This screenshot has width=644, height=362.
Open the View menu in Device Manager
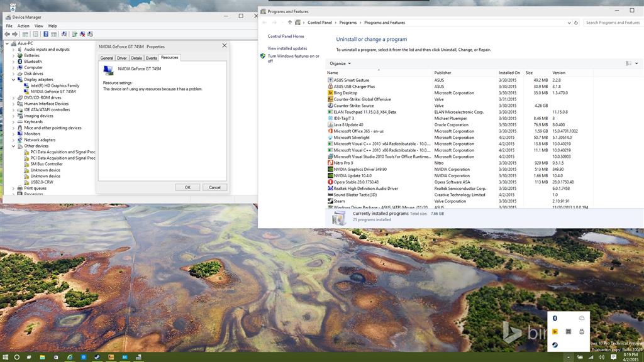tap(38, 26)
